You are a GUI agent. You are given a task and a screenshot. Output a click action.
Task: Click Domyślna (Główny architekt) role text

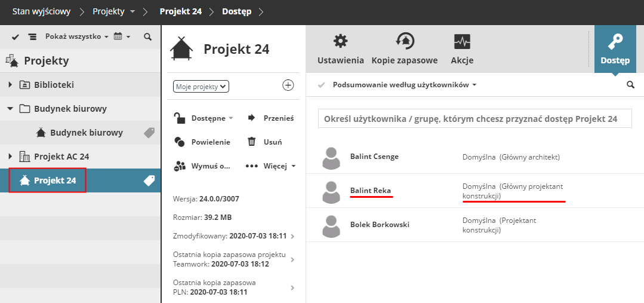tap(511, 157)
